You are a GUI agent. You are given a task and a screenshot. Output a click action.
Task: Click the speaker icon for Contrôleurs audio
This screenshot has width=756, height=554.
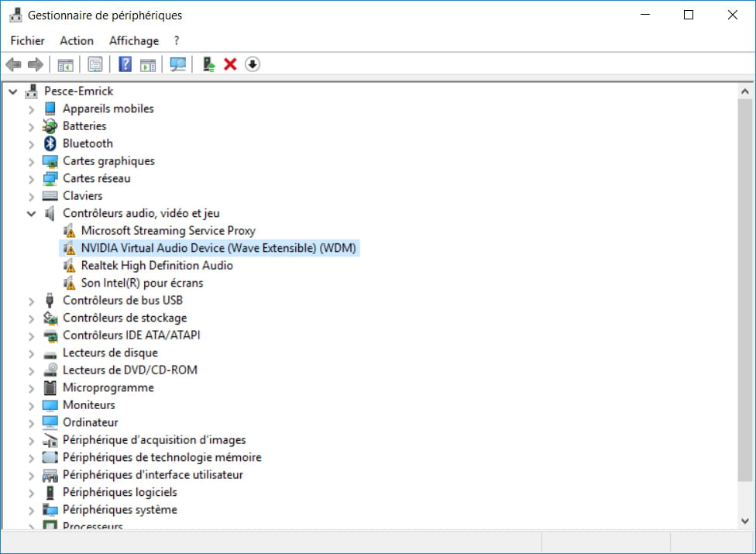pyautogui.click(x=50, y=213)
